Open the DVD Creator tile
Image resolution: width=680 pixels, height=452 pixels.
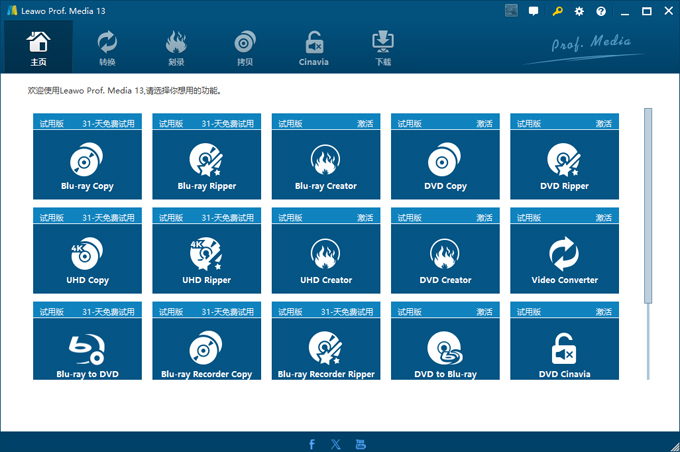[x=445, y=258]
